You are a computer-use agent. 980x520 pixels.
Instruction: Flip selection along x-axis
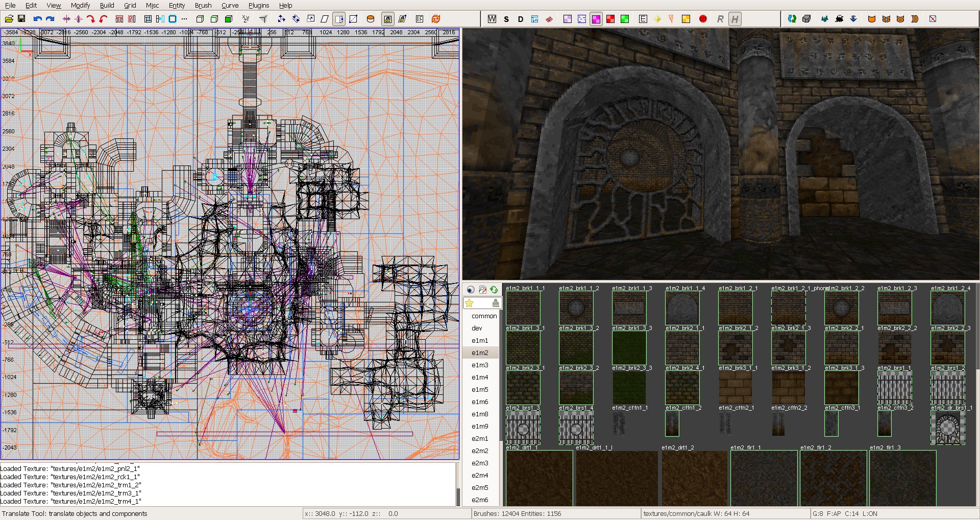point(66,19)
